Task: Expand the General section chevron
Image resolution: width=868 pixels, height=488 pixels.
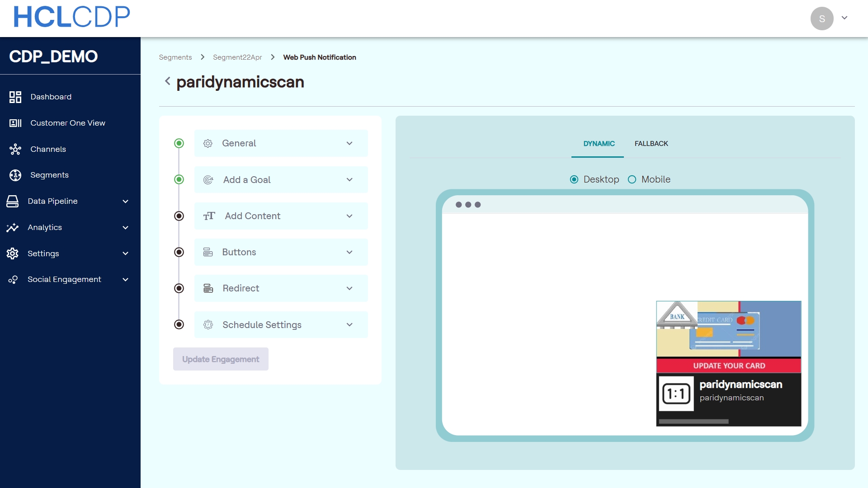Action: coord(349,143)
